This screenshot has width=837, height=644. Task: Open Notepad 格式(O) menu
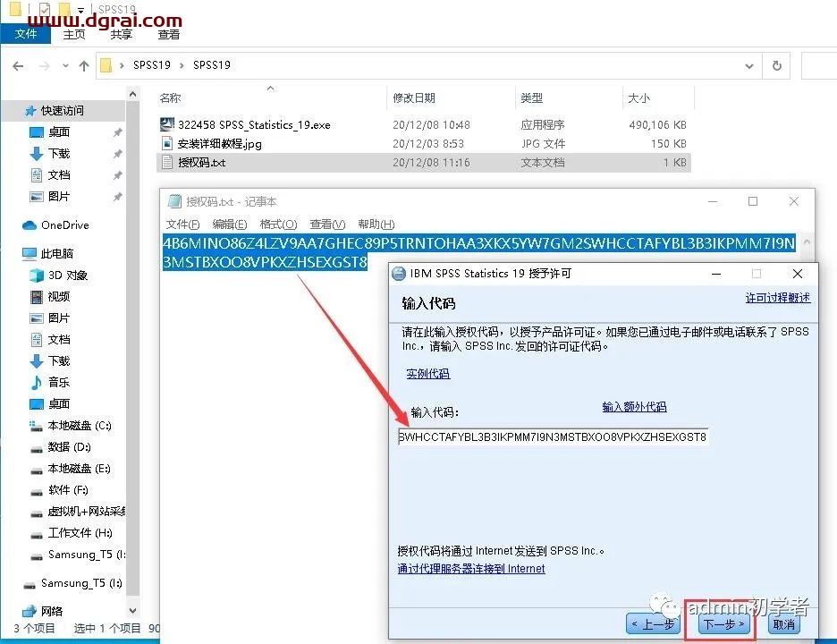pyautogui.click(x=278, y=225)
